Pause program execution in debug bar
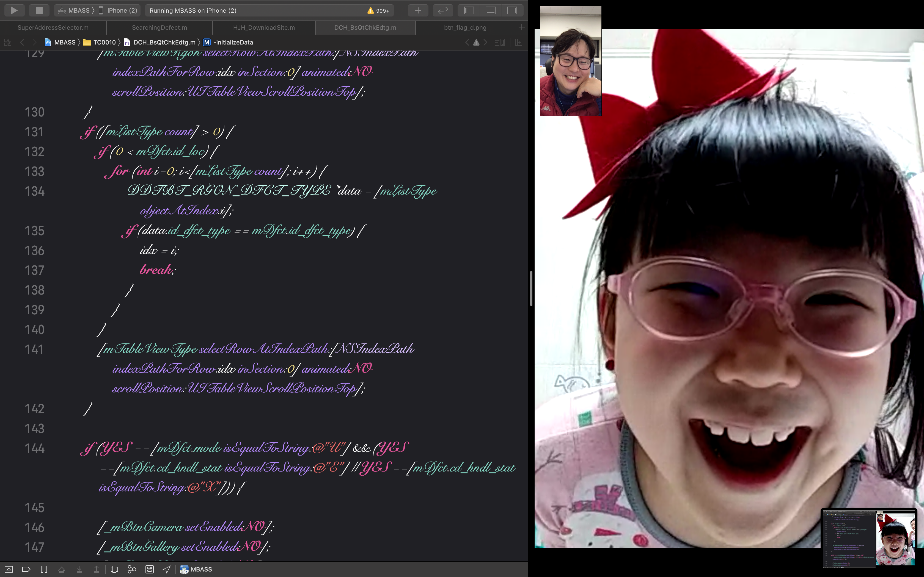Image resolution: width=924 pixels, height=577 pixels. [44, 569]
